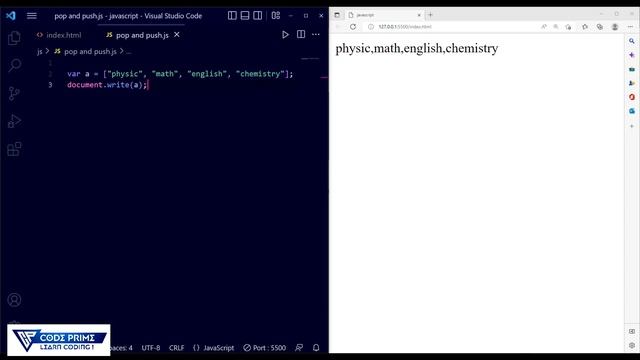Toggle the primary side bar layout
Viewport: 640px width, 360px height.
[232, 16]
